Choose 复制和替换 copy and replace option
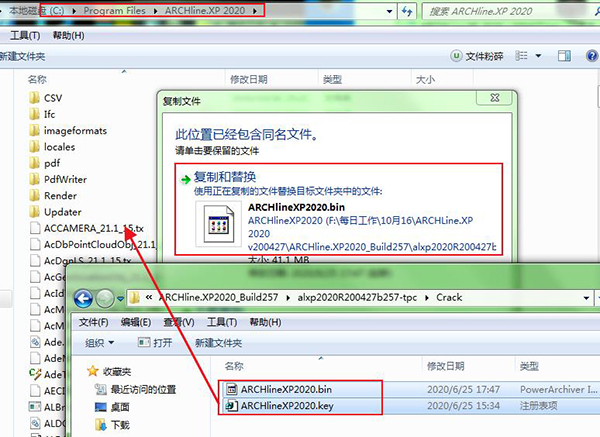This screenshot has height=437, width=600. click(339, 209)
